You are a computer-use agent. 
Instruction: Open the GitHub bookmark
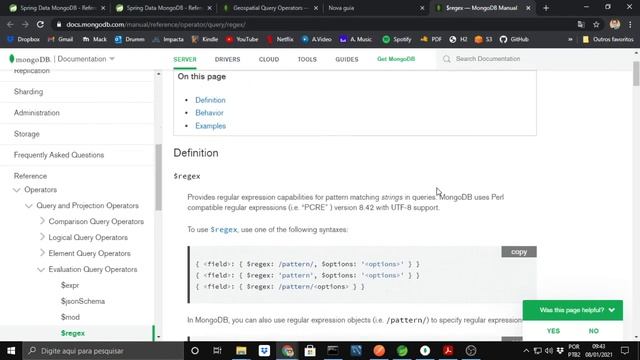click(514, 39)
